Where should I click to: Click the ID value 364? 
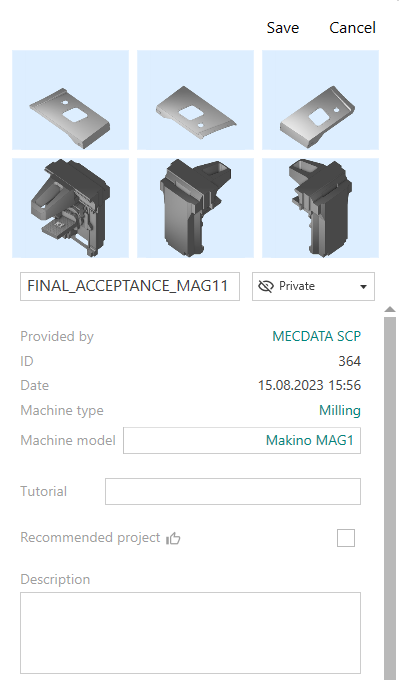(x=350, y=361)
